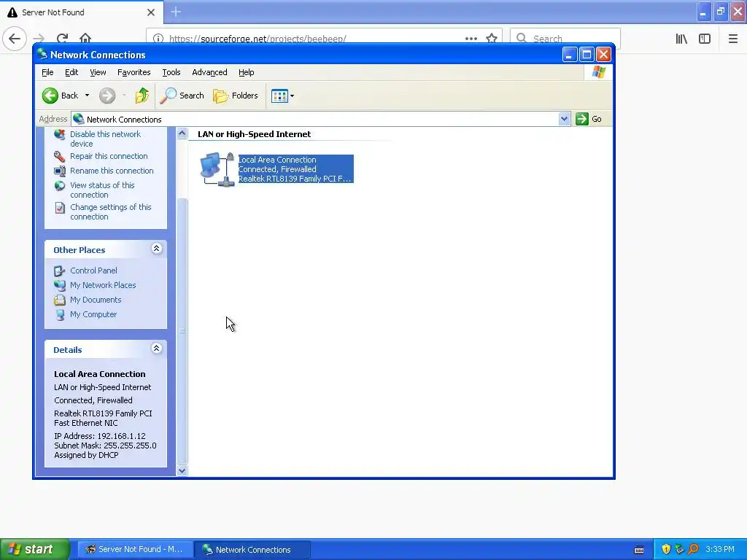Screen dimensions: 747x560
Task: Click the Go button beside Address bar
Action: [x=589, y=119]
